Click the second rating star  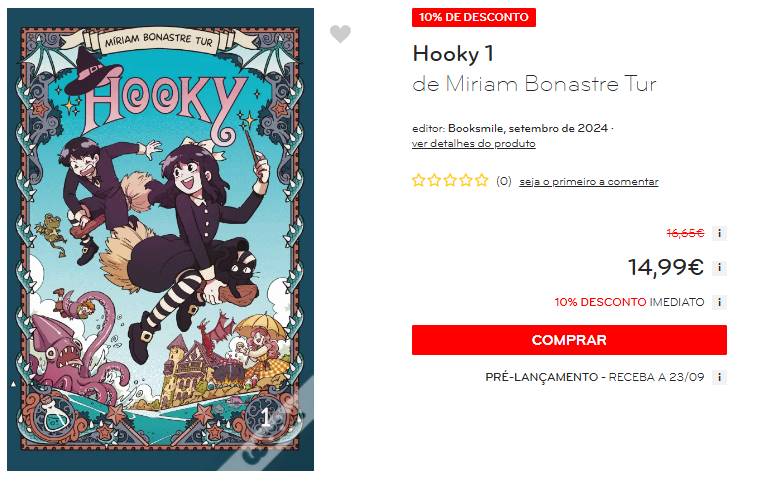point(434,181)
